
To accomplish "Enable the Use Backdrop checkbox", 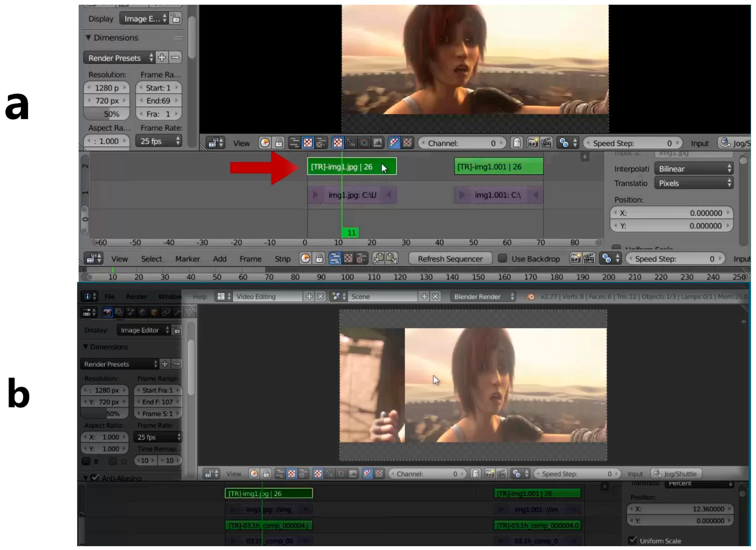I will coord(502,258).
